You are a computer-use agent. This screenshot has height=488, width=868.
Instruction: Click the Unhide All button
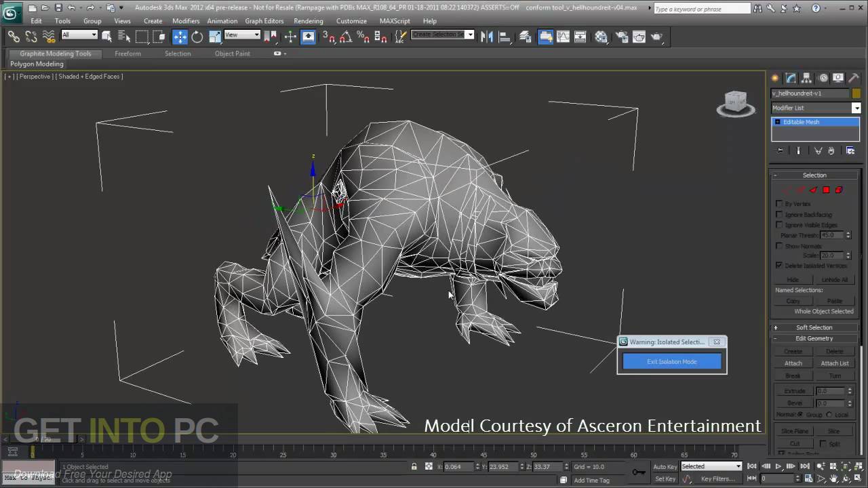pos(835,279)
